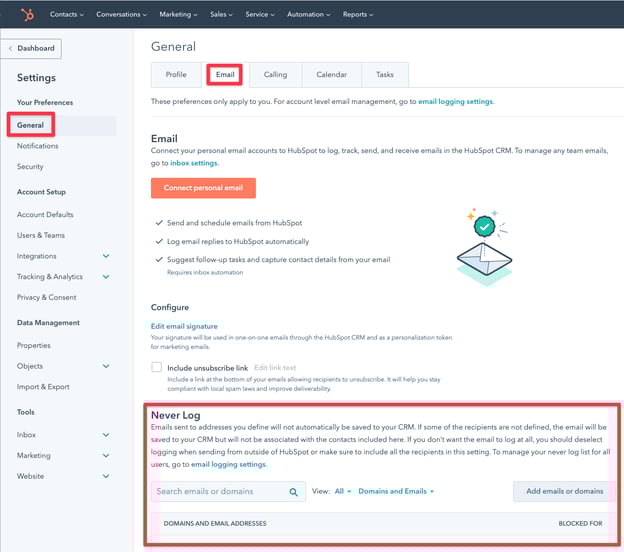Click the Search emails or domains field

(228, 492)
